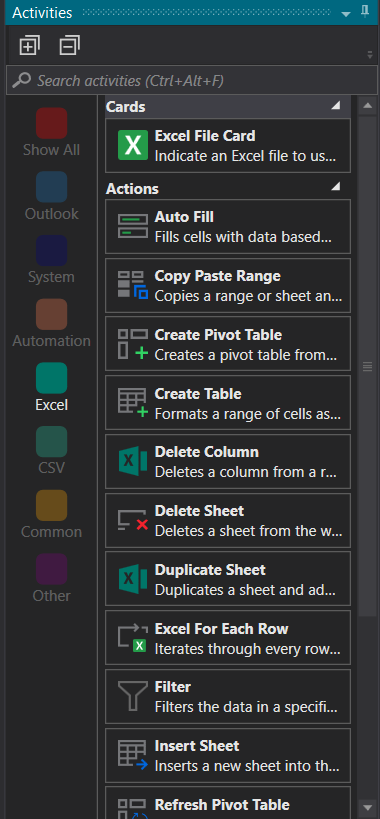The image size is (380, 819).
Task: Click the scrollbar down arrow
Action: click(367, 807)
